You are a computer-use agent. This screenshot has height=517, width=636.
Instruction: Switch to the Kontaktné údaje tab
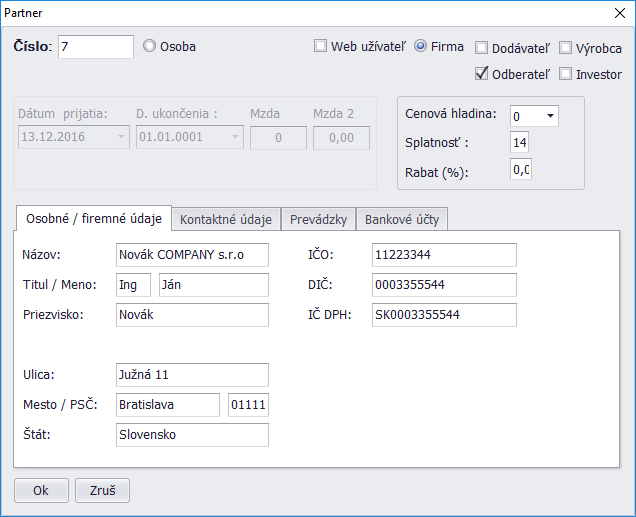(225, 219)
